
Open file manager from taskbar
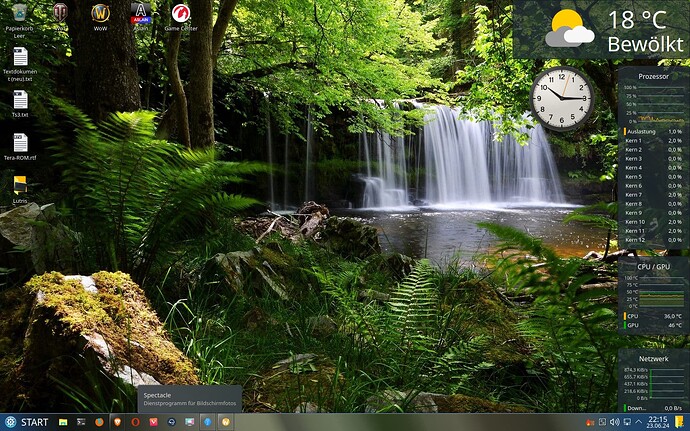63,422
